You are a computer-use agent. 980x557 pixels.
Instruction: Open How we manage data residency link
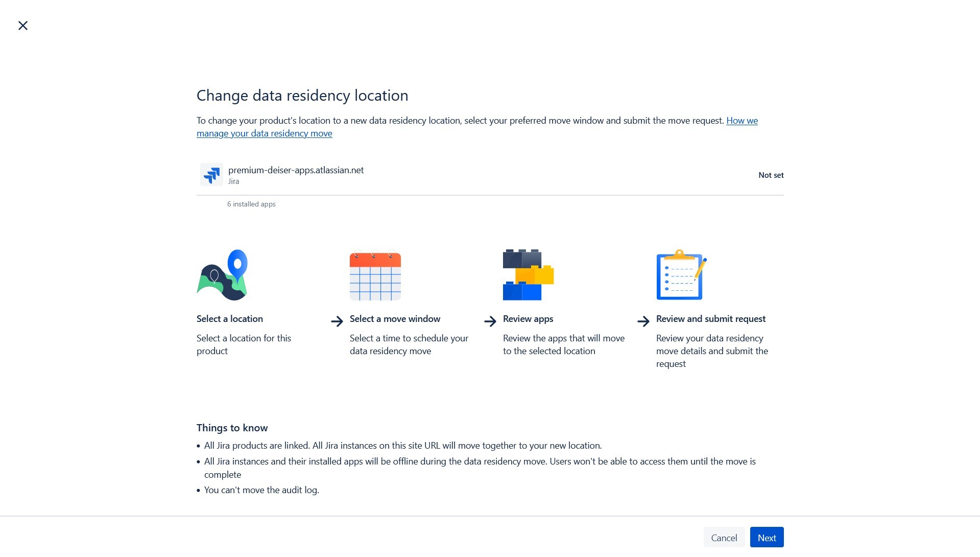(742, 121)
